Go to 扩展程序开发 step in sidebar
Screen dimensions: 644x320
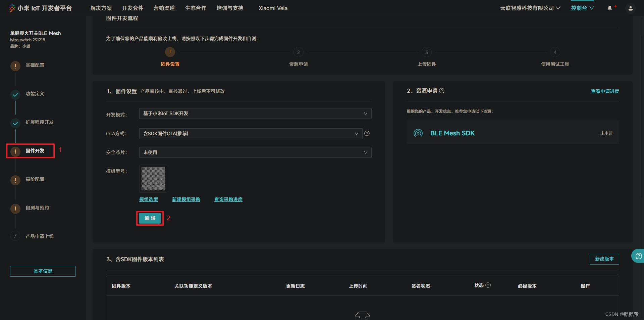[40, 122]
